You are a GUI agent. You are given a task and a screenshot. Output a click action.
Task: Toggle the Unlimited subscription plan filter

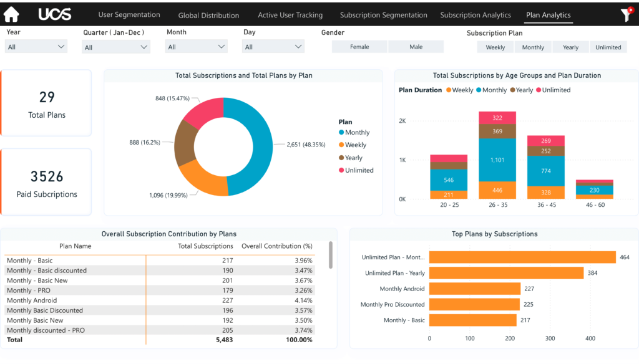tap(608, 47)
